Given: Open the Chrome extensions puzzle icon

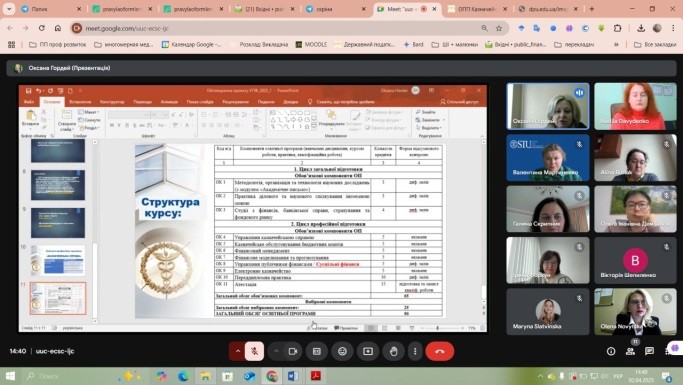Looking at the screenshot, I should (617, 28).
